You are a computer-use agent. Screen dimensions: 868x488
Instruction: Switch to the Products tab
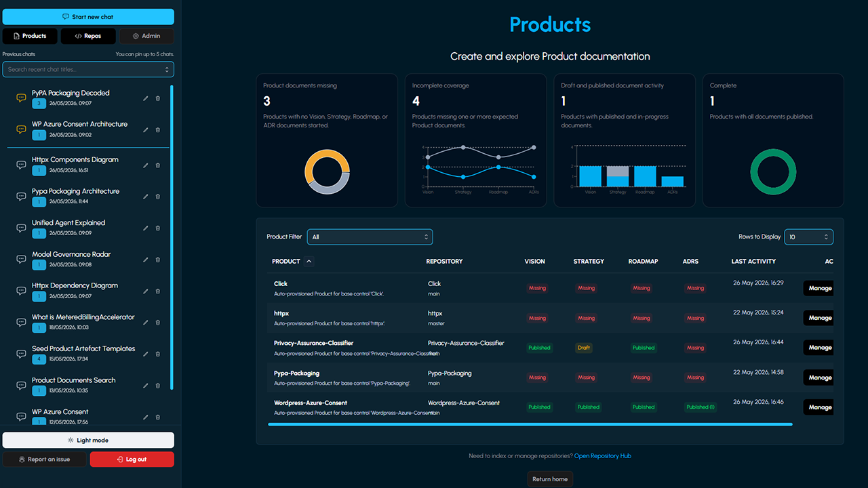[30, 36]
